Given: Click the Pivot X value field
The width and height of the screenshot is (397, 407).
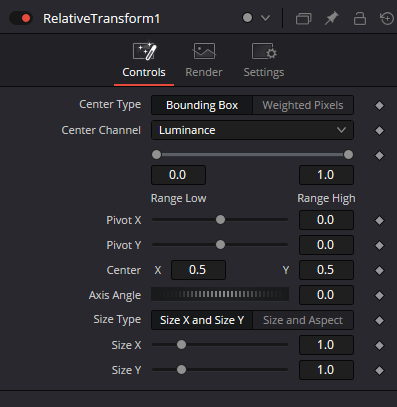Looking at the screenshot, I should [x=326, y=220].
